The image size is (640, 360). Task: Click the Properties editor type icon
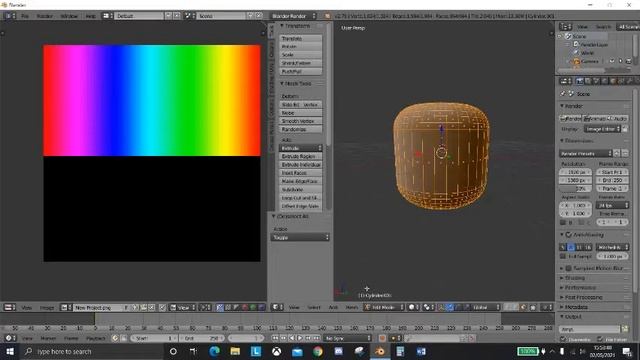click(565, 81)
